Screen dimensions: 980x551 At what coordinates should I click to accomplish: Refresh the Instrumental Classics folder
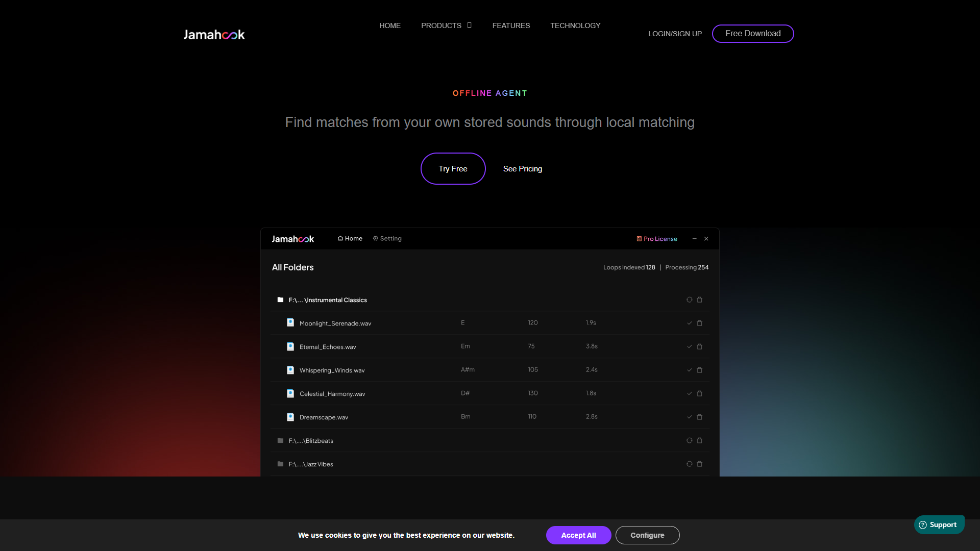[x=690, y=300]
